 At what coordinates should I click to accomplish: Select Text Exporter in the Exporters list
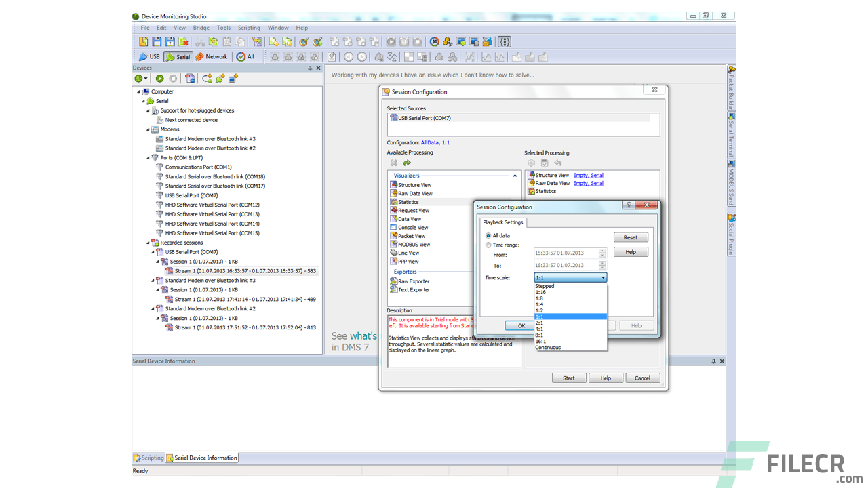click(x=410, y=290)
